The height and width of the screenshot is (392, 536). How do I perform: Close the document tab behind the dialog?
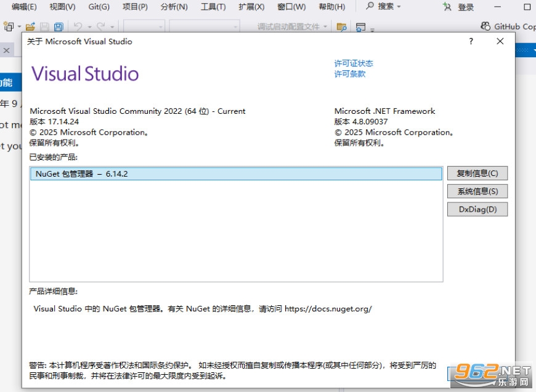pyautogui.click(x=7, y=50)
